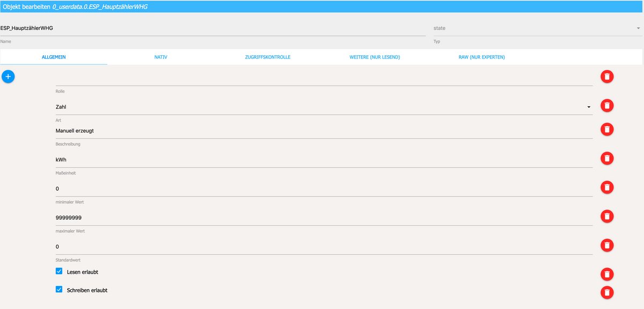
Task: Click the Schreiben erlaubt label text
Action: coord(87,290)
